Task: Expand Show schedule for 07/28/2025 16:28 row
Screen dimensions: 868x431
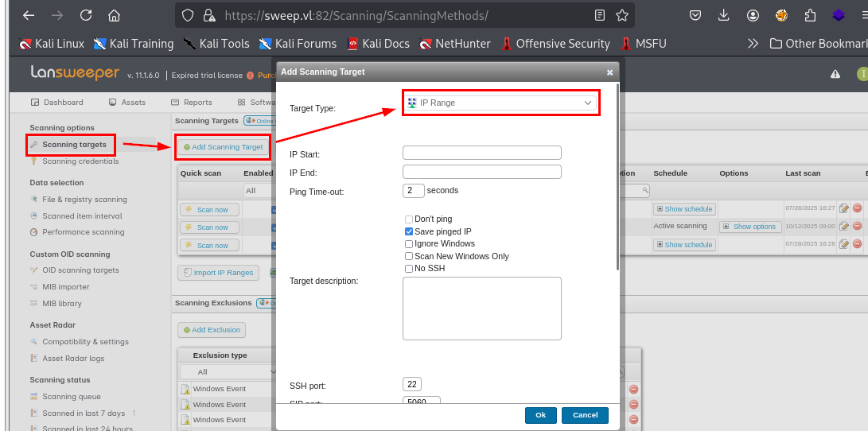Action: point(684,244)
